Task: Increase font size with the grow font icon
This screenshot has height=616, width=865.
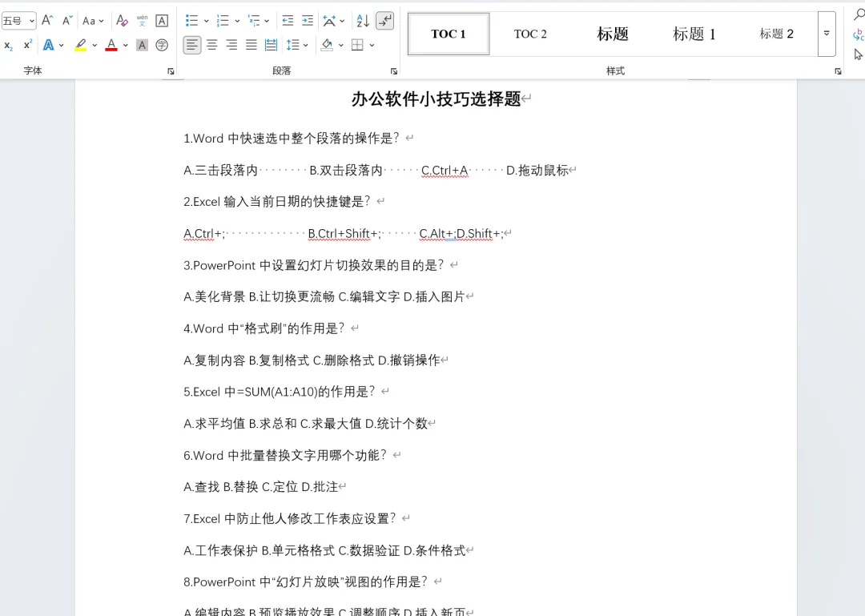Action: 47,21
